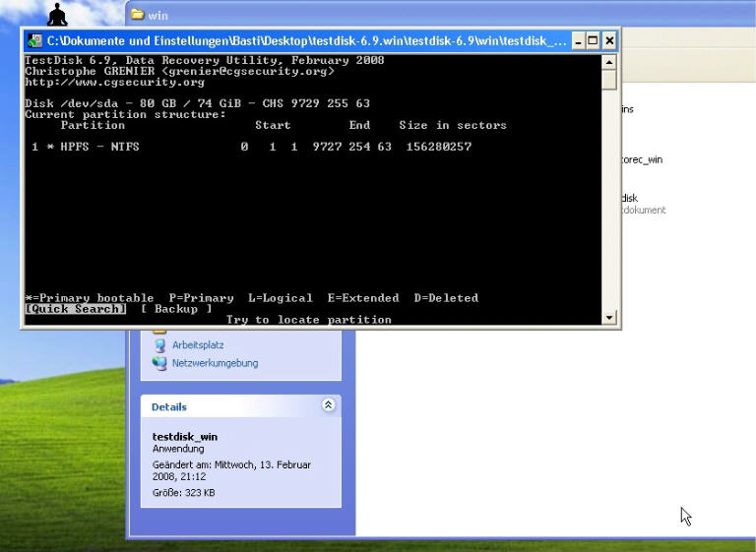Image resolution: width=756 pixels, height=552 pixels.
Task: Open Netzwerkumgebung link in win folder sidebar
Action: [x=215, y=363]
